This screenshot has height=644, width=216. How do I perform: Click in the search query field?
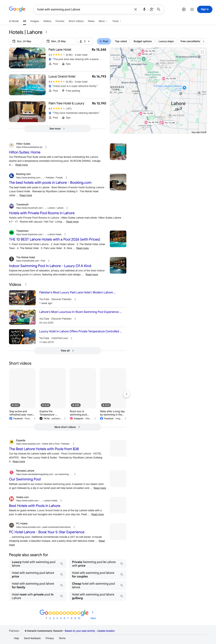click(x=84, y=10)
